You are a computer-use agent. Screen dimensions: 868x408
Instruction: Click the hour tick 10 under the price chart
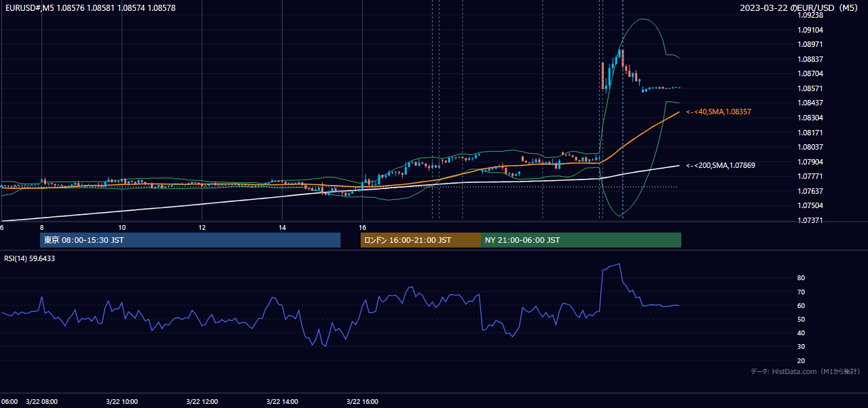pos(122,227)
